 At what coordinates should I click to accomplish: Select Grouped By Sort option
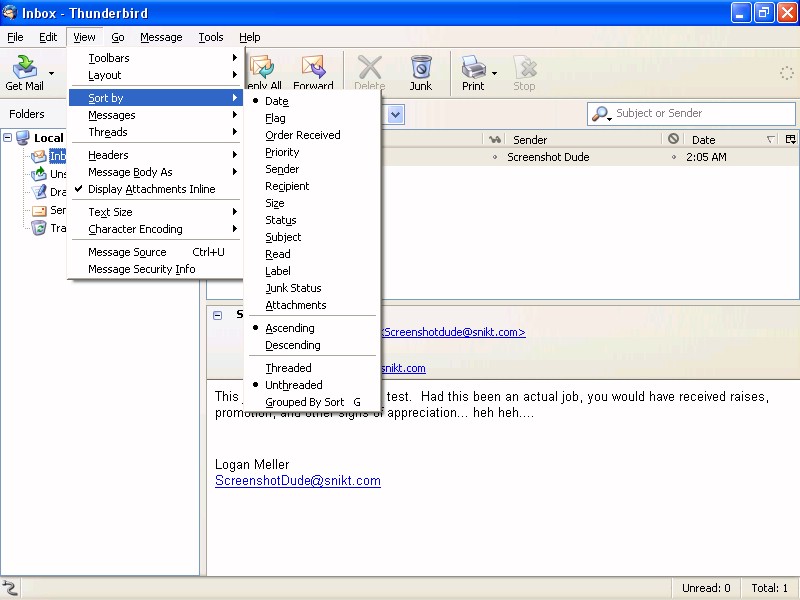point(312,402)
